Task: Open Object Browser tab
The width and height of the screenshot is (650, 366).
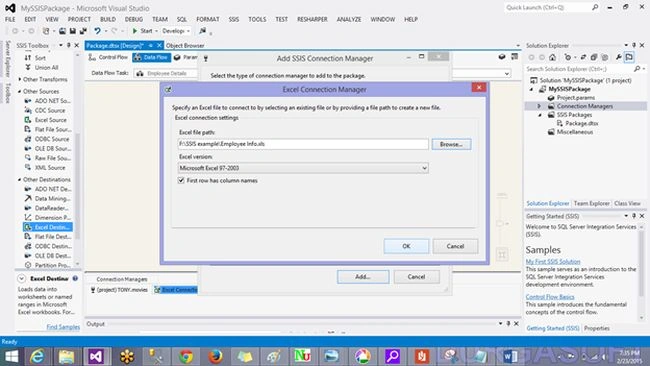Action: point(185,46)
